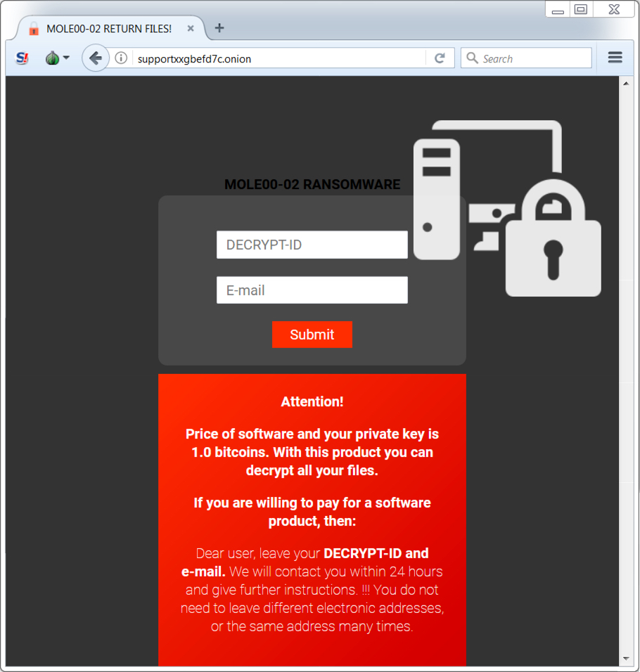Open the hamburger menu
The height and width of the screenshot is (672, 640).
pyautogui.click(x=615, y=58)
